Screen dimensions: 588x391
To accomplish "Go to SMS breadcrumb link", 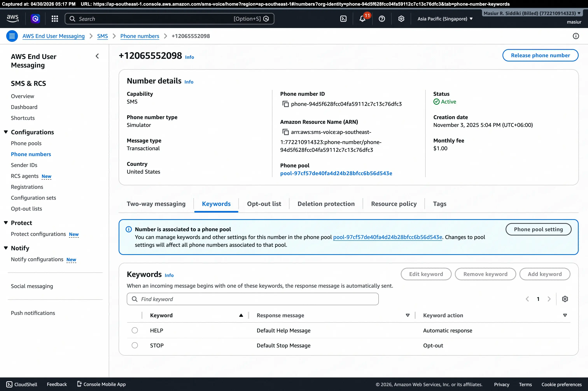I will 102,36.
